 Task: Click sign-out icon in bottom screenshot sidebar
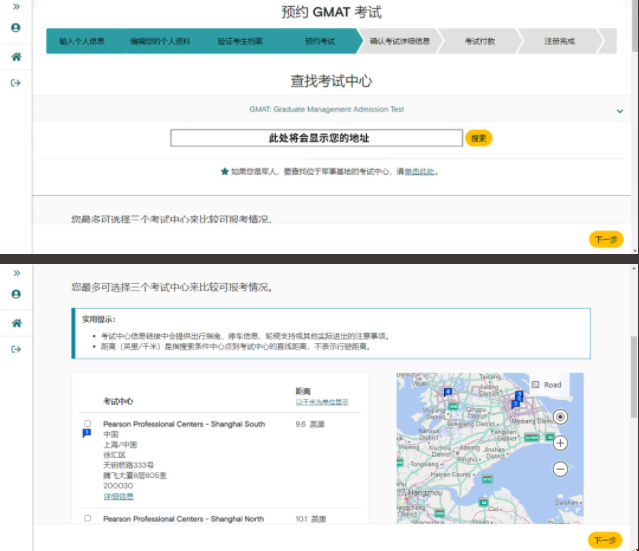coord(16,349)
